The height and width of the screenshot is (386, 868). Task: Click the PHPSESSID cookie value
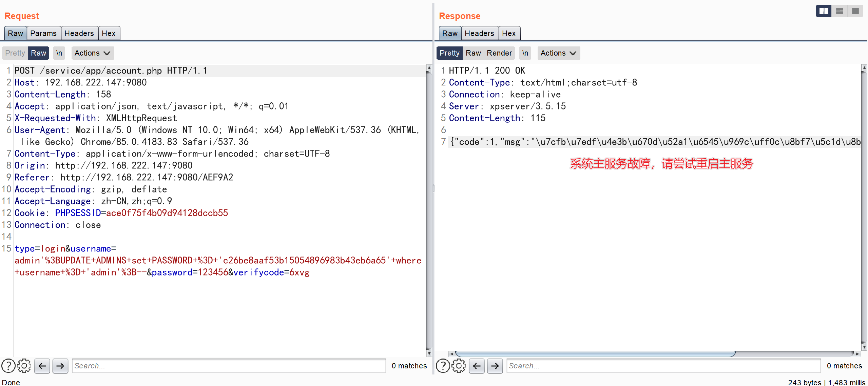tap(167, 213)
